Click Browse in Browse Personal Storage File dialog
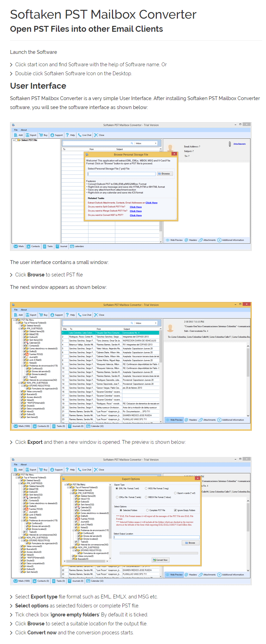 point(165,174)
